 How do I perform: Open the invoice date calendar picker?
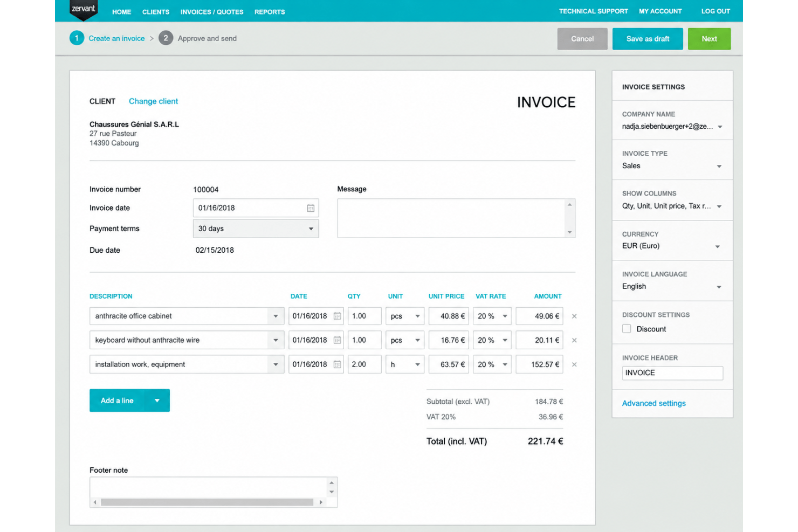311,208
